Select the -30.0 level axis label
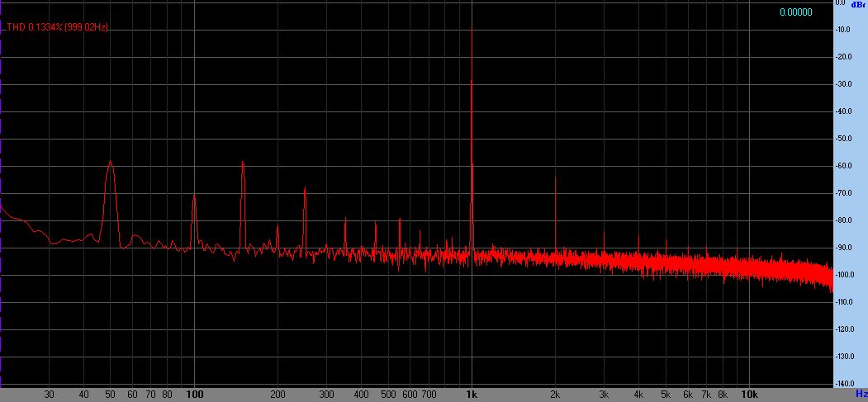This screenshot has width=868, height=402. pos(842,84)
